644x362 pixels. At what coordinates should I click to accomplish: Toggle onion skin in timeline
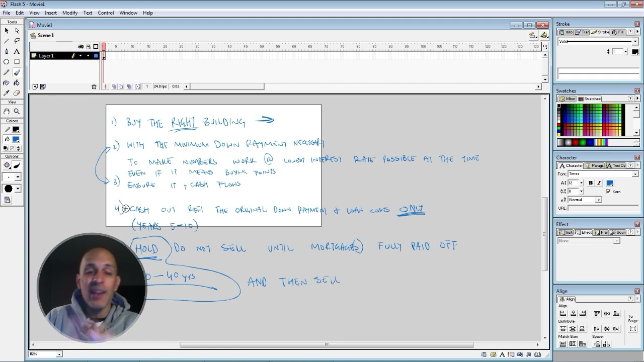coord(114,86)
